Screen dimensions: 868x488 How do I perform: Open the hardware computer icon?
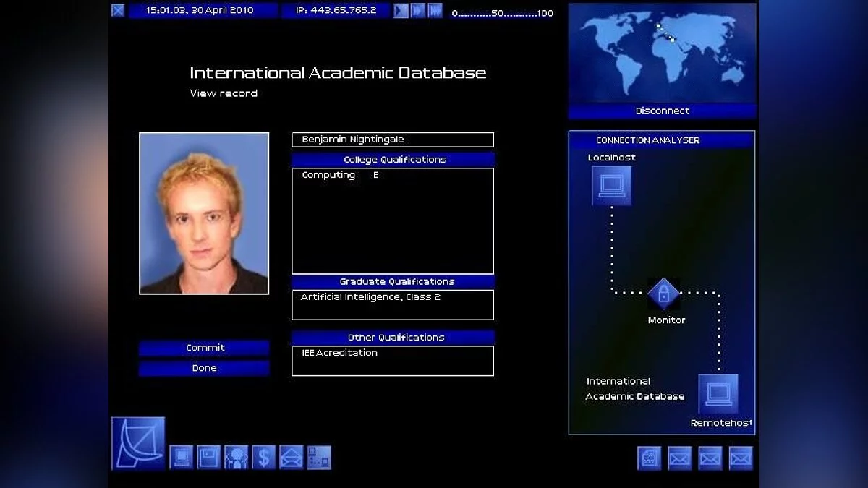click(181, 458)
